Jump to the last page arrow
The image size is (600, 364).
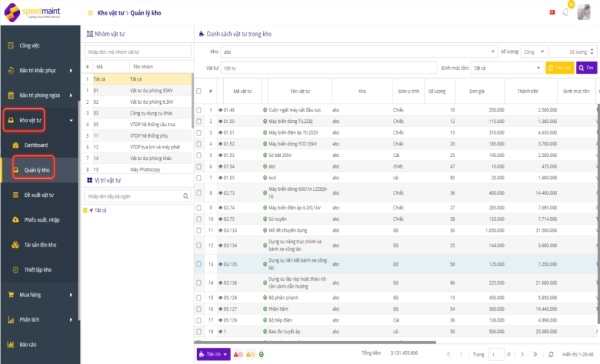(535, 354)
